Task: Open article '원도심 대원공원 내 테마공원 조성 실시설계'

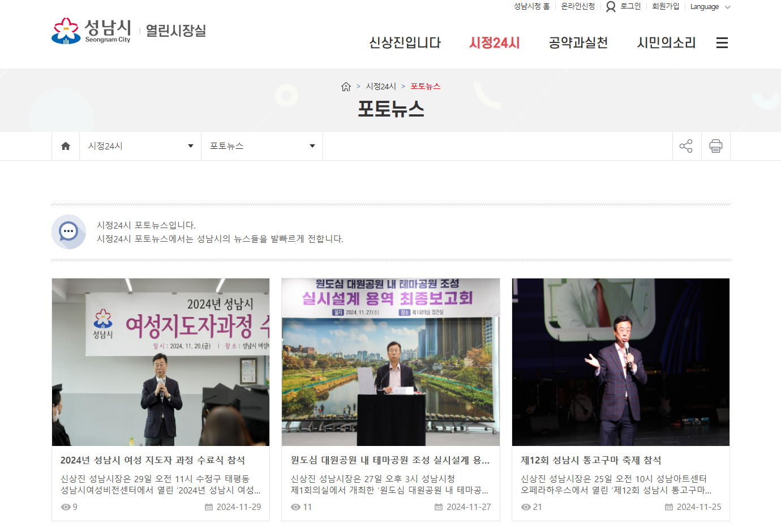Action: 390,460
